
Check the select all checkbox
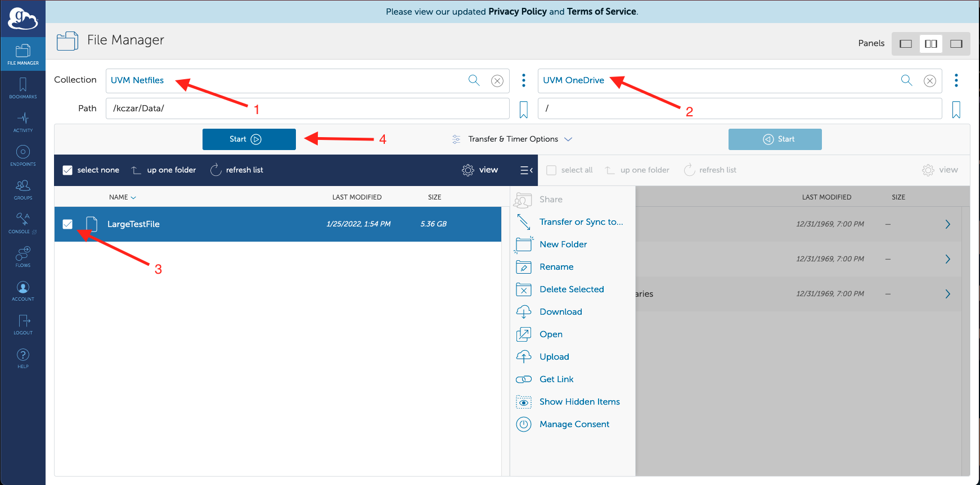(551, 170)
